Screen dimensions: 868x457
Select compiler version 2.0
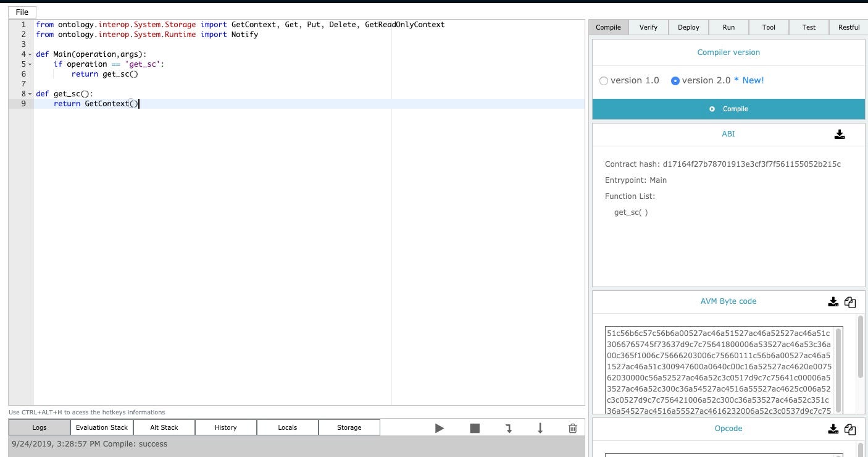[x=675, y=80]
